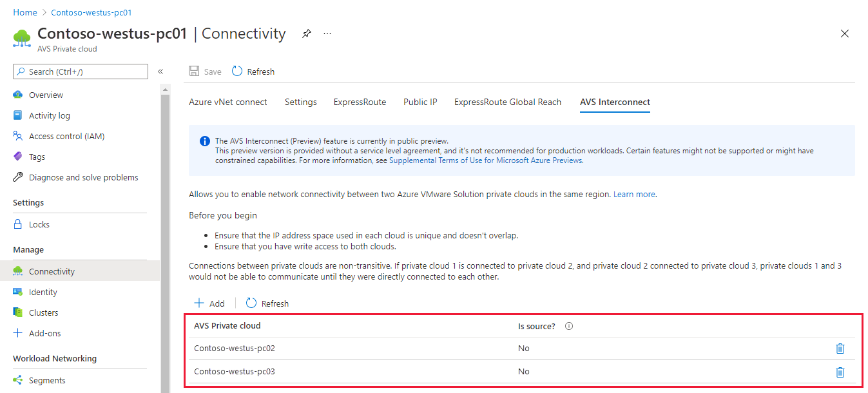Open Diagnose and solve problems
Image resolution: width=868 pixels, height=393 pixels.
point(83,177)
